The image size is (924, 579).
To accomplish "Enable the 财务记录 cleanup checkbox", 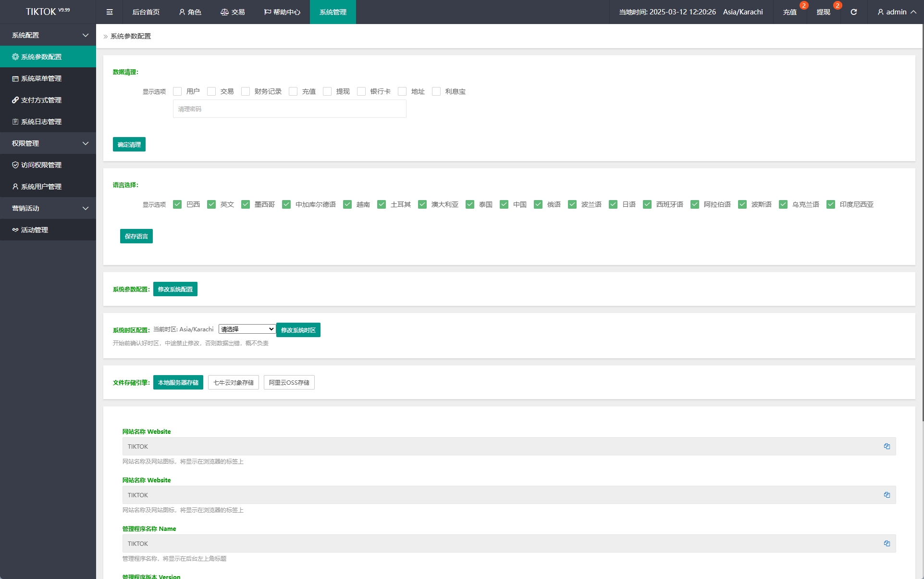I will [x=246, y=91].
